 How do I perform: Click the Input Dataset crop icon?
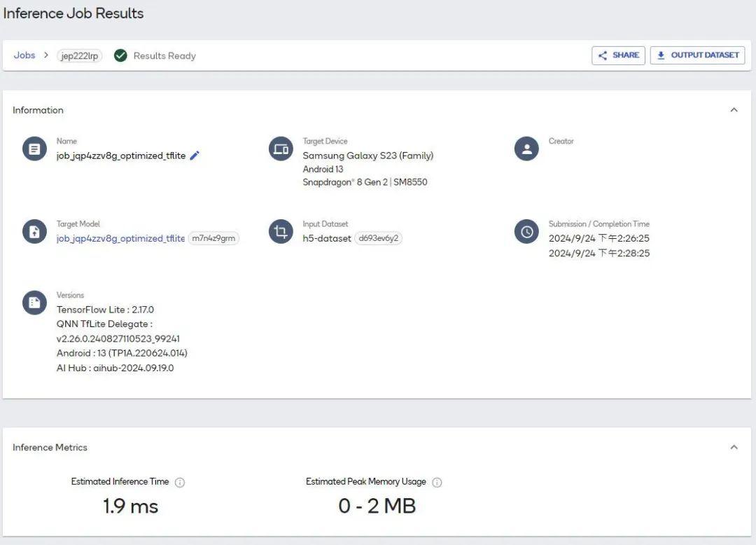(281, 231)
